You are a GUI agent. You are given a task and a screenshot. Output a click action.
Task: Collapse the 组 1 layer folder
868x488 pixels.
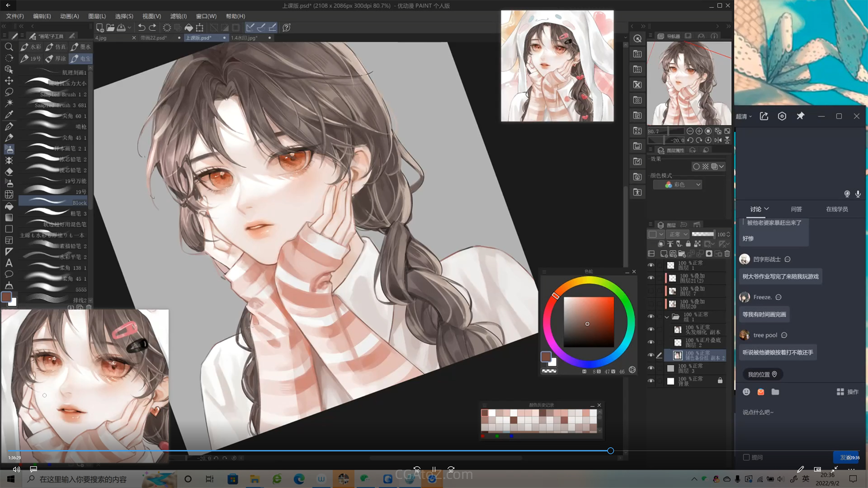667,317
